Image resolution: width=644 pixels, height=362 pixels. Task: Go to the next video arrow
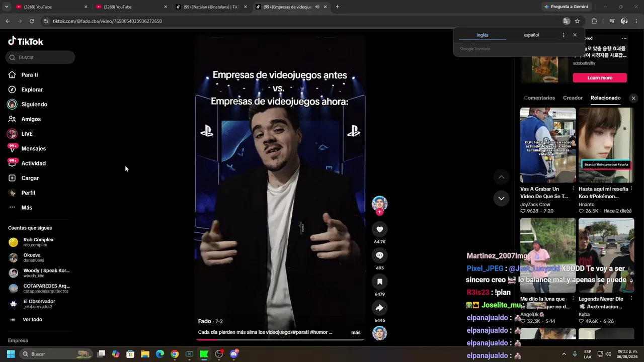pyautogui.click(x=501, y=198)
